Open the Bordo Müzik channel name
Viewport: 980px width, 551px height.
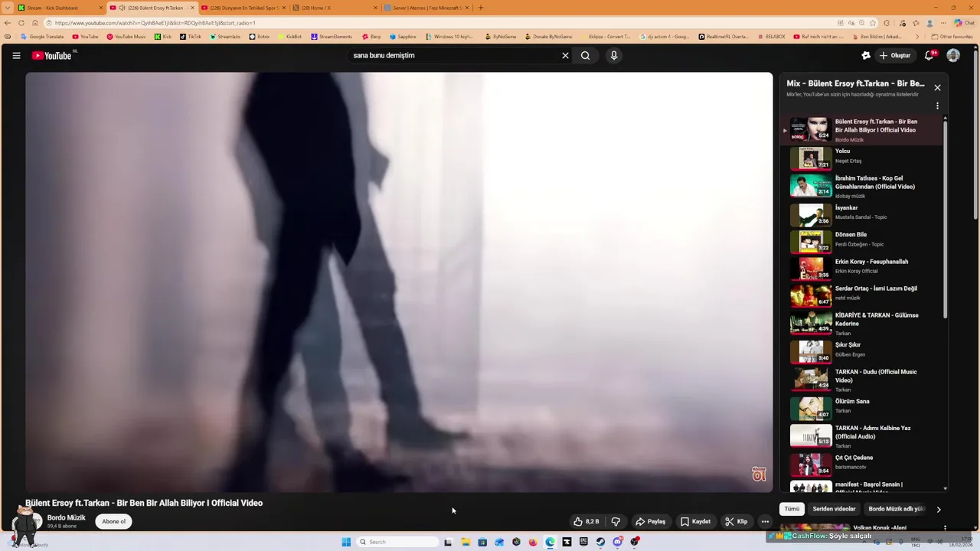click(x=67, y=517)
